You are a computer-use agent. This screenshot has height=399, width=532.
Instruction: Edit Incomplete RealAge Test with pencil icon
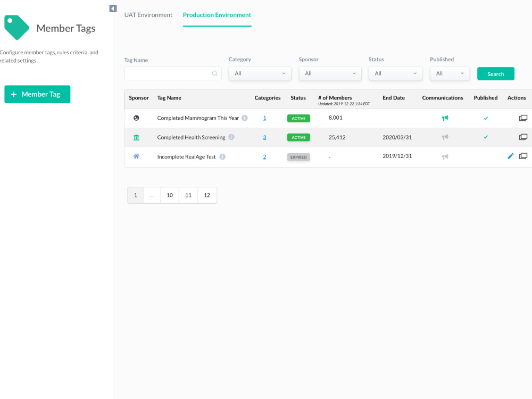pyautogui.click(x=511, y=156)
